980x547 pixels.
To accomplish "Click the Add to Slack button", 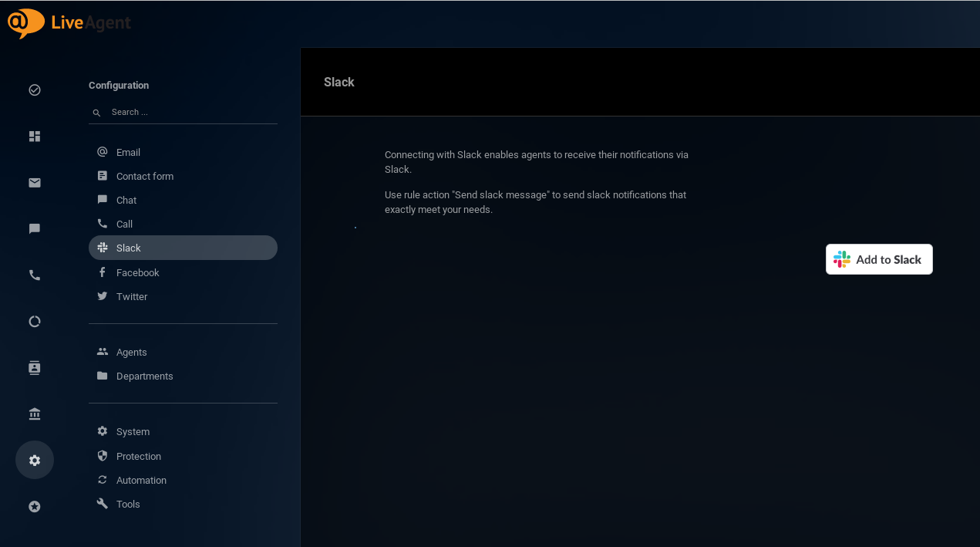I will [879, 259].
